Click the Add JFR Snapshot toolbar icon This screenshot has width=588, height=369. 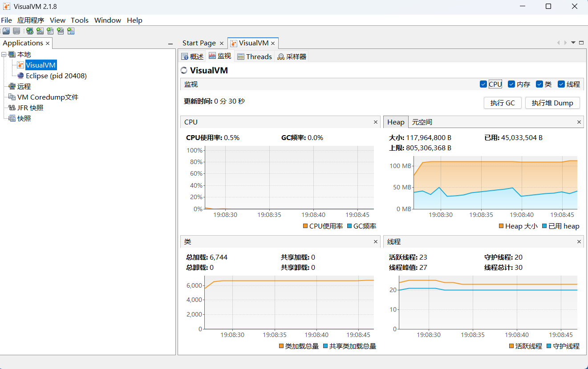[60, 31]
